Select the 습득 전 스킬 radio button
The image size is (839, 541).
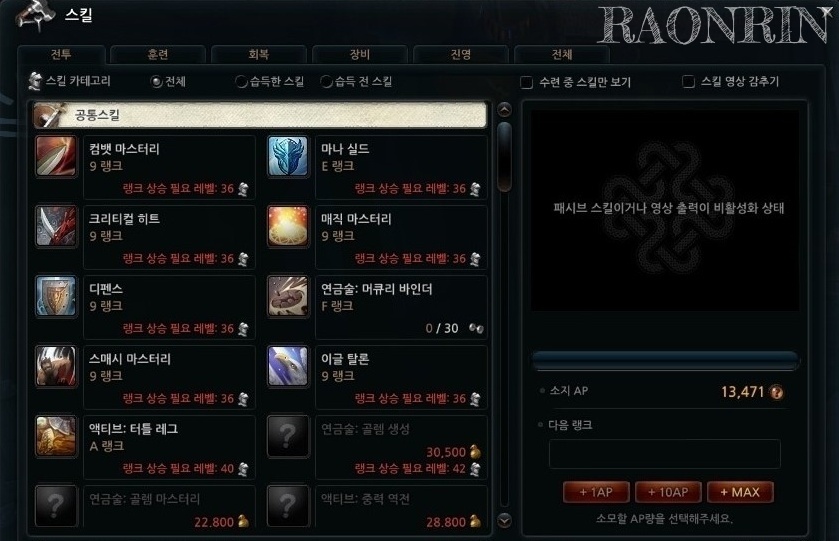326,82
